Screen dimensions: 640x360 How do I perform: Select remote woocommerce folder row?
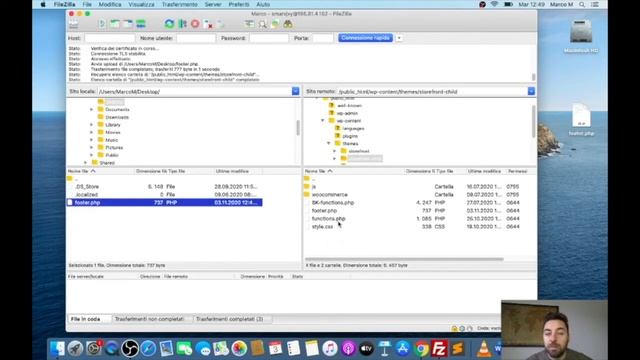(420, 195)
